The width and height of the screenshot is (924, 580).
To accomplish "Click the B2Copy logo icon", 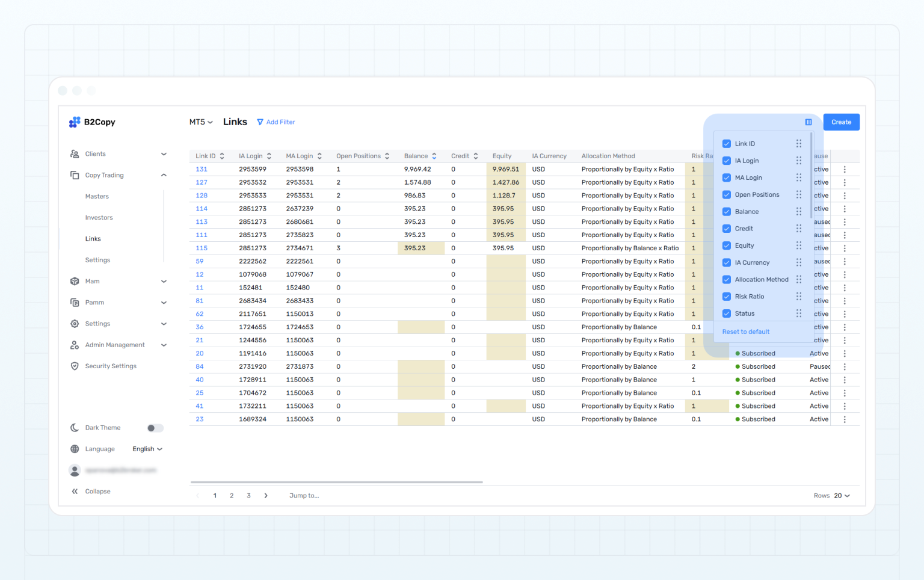I will click(75, 122).
